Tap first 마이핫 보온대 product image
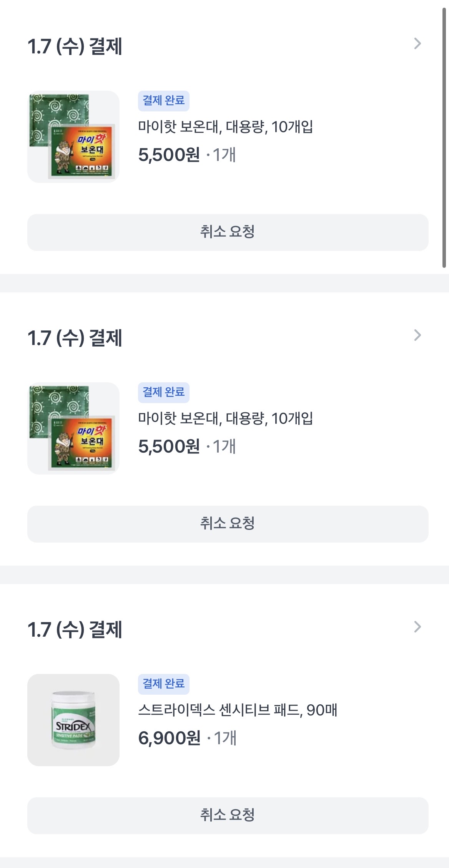 click(x=73, y=137)
